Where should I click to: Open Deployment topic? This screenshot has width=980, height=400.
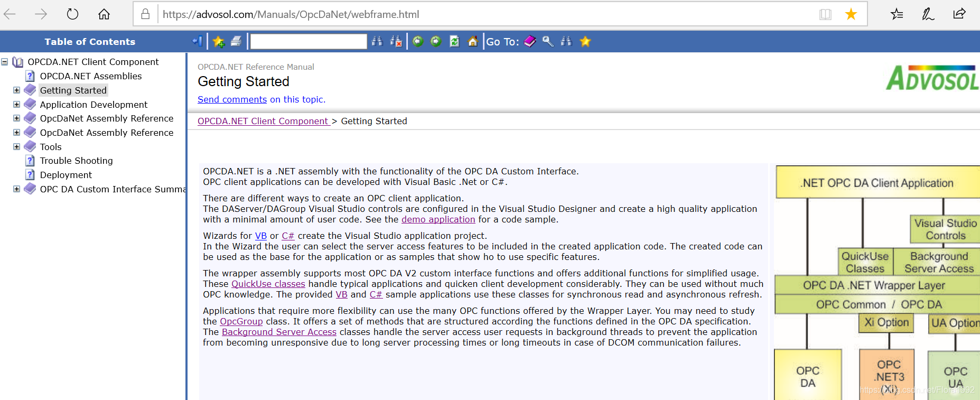[x=66, y=175]
